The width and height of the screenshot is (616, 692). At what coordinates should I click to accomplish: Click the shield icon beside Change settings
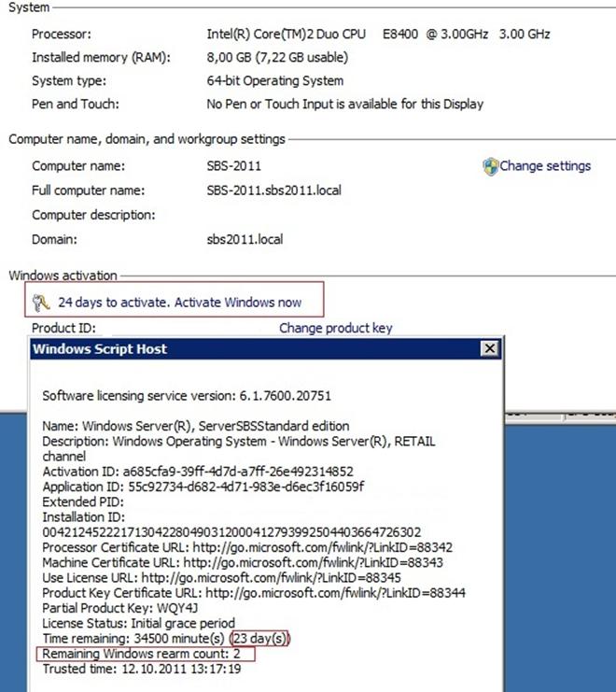[490, 167]
